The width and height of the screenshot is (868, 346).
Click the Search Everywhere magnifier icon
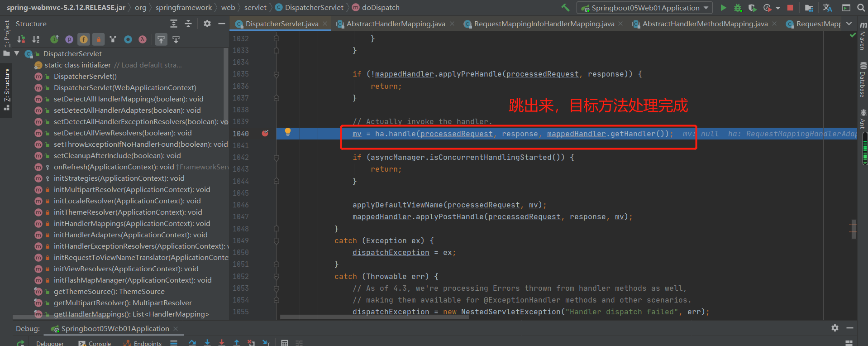coord(861,8)
